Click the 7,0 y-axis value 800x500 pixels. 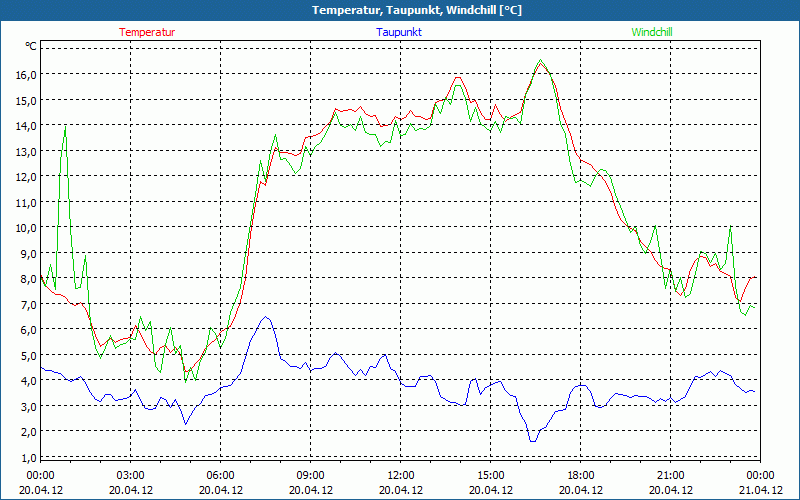click(x=29, y=304)
